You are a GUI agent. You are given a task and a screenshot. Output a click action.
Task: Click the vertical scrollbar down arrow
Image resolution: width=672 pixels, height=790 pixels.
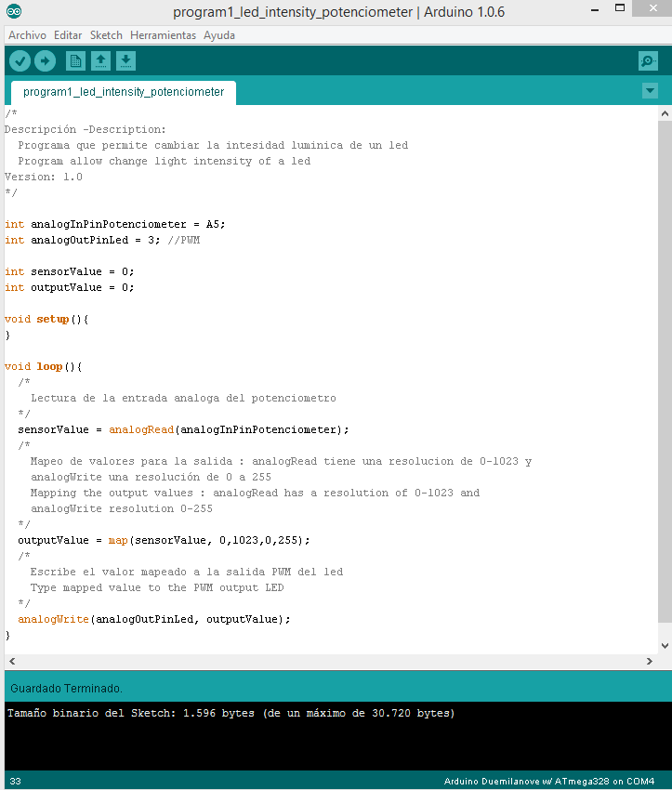click(665, 645)
